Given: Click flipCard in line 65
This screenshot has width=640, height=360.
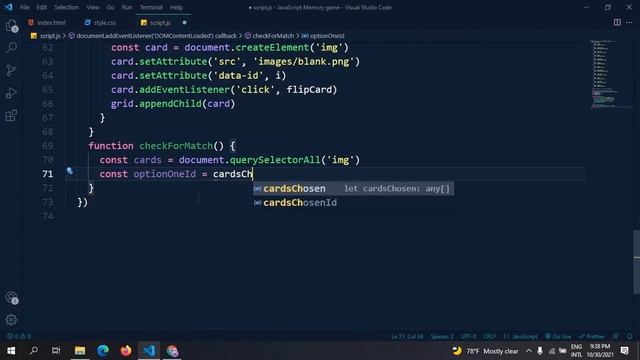Looking at the screenshot, I should tap(309, 89).
